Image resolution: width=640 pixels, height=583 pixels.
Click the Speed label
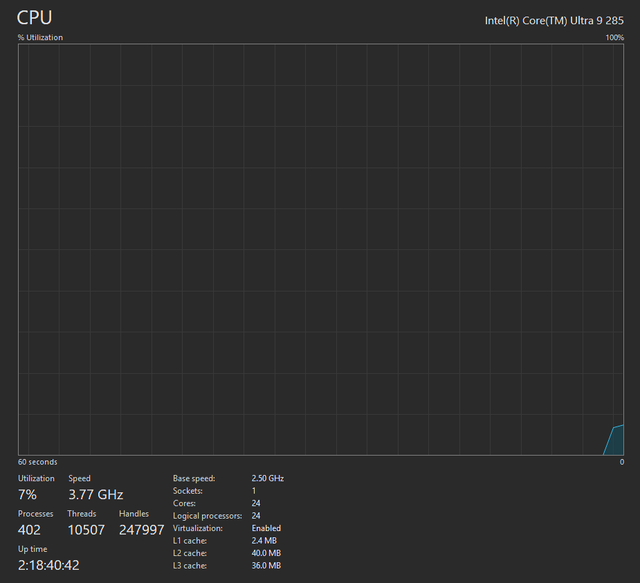click(x=79, y=478)
